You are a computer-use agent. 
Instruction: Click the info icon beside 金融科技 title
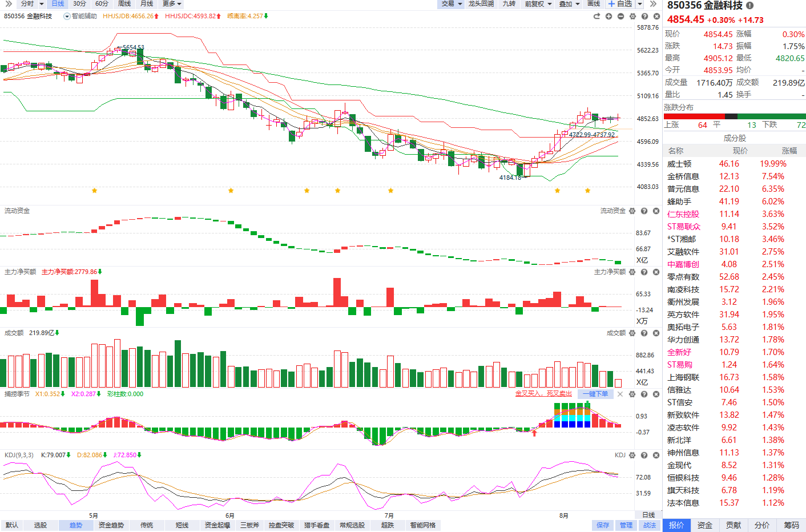coord(749,5)
